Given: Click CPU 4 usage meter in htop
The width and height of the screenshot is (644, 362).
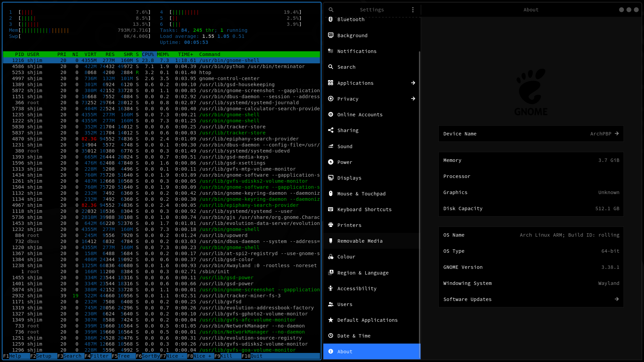Looking at the screenshot, I should (231, 12).
